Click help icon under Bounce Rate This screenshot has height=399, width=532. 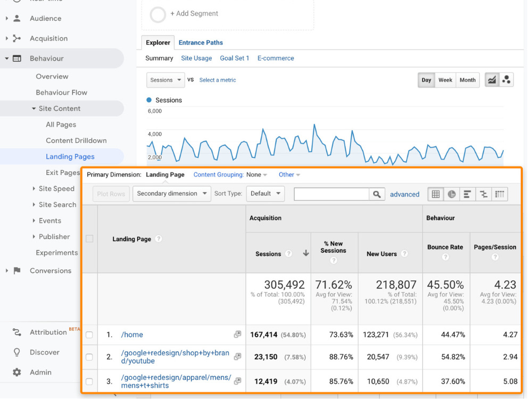point(445,257)
